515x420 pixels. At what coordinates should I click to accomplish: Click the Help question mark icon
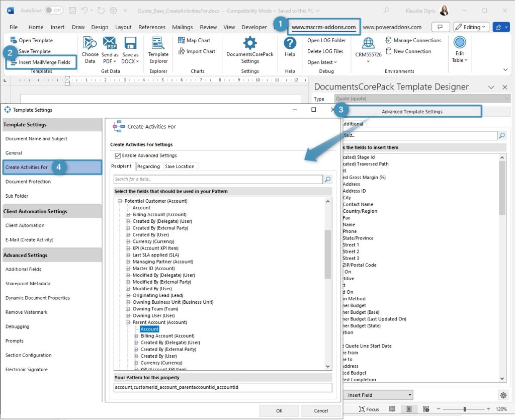[x=290, y=43]
